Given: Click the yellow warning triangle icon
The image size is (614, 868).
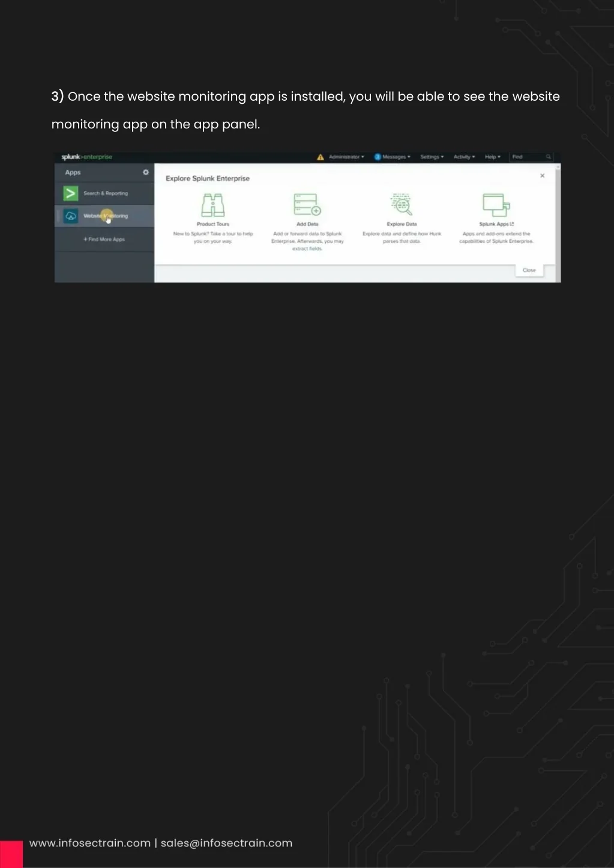Looking at the screenshot, I should 321,157.
